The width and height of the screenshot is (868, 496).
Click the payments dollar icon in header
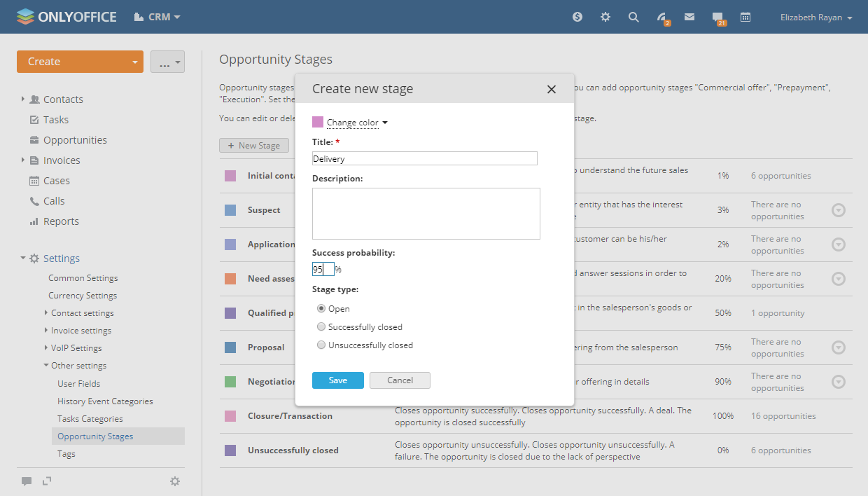pyautogui.click(x=577, y=17)
